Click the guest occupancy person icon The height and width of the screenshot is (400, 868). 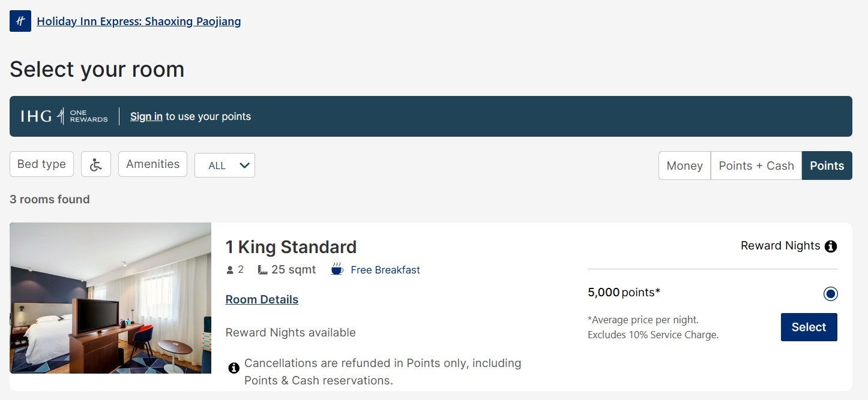230,270
